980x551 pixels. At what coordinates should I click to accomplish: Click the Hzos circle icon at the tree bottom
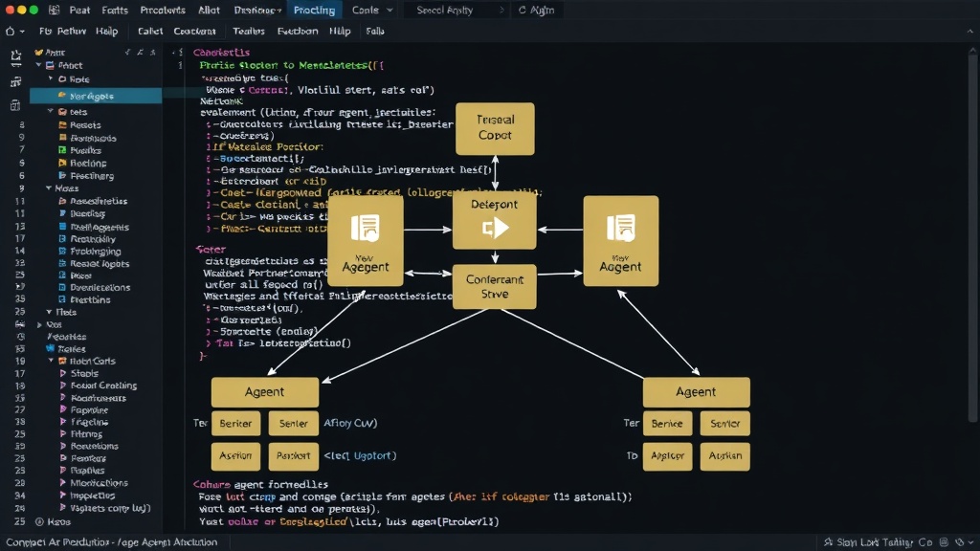point(39,521)
